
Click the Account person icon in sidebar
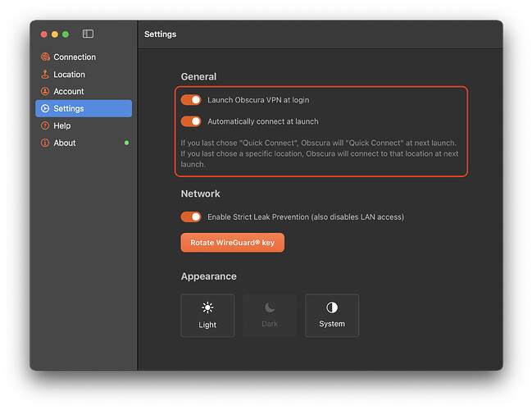pyautogui.click(x=45, y=91)
